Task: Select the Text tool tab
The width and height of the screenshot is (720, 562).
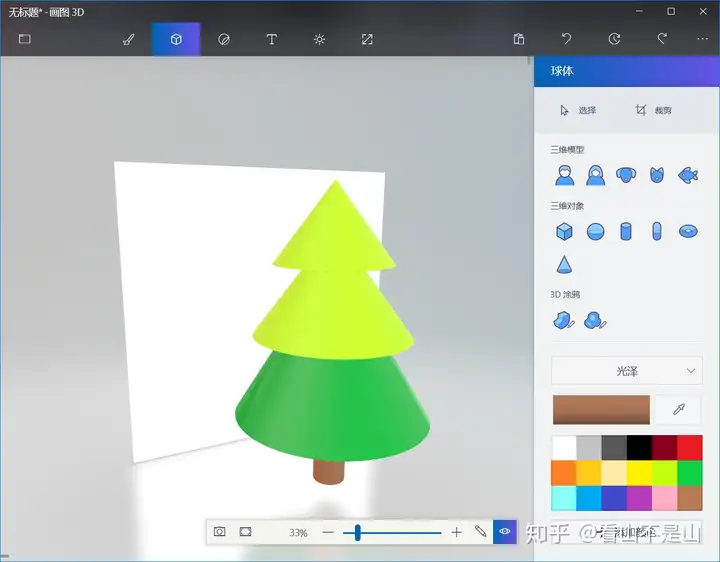Action: click(271, 39)
